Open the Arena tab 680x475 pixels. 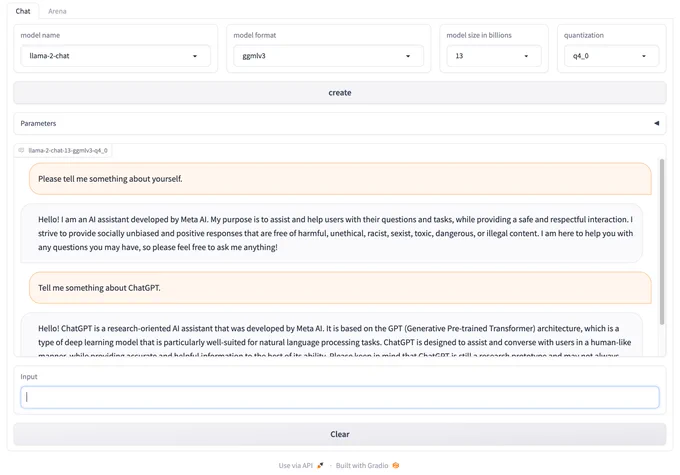coord(57,11)
